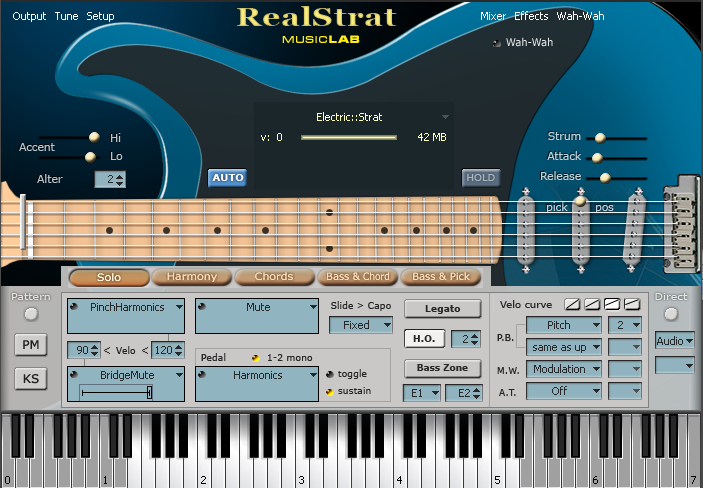703x488 pixels.
Task: Toggle the Mute effect LED indicator
Action: pos(202,306)
